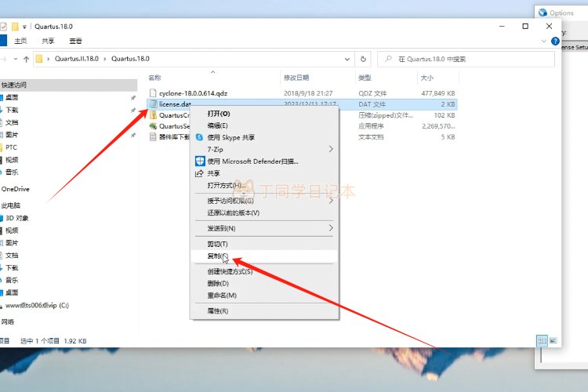
Task: Click chevron after Quartus.II.18.0 breadcrumb
Action: (x=104, y=59)
